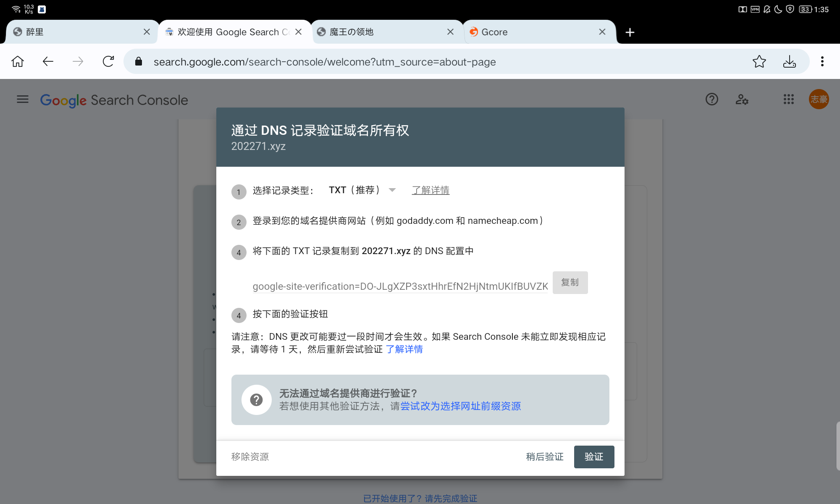Open users and settings icon
This screenshot has height=504, width=840.
tap(742, 100)
